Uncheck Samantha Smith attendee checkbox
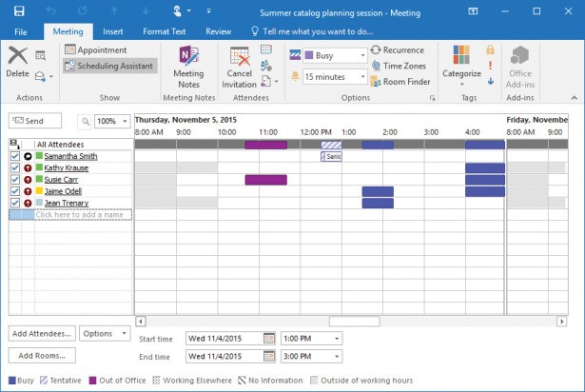 coord(14,156)
